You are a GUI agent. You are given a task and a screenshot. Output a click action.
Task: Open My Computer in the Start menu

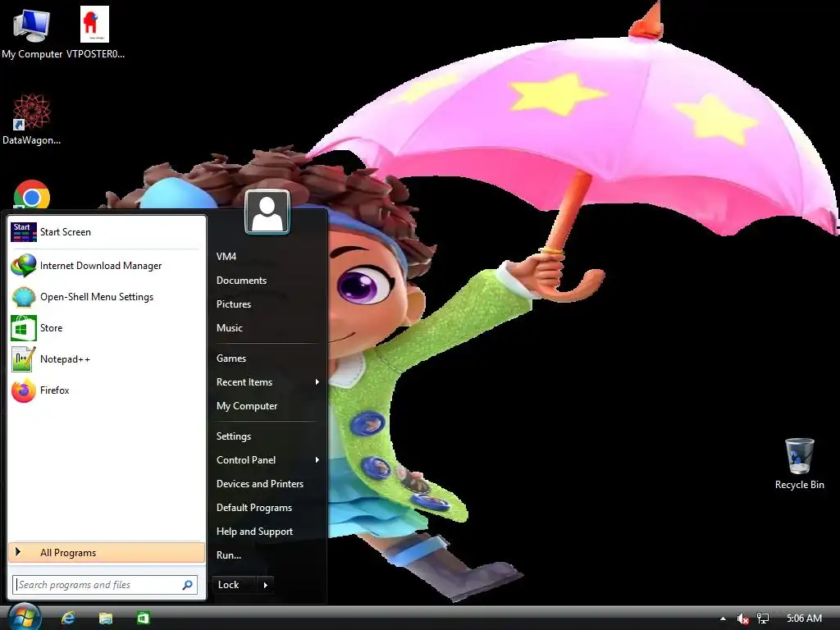click(x=246, y=406)
